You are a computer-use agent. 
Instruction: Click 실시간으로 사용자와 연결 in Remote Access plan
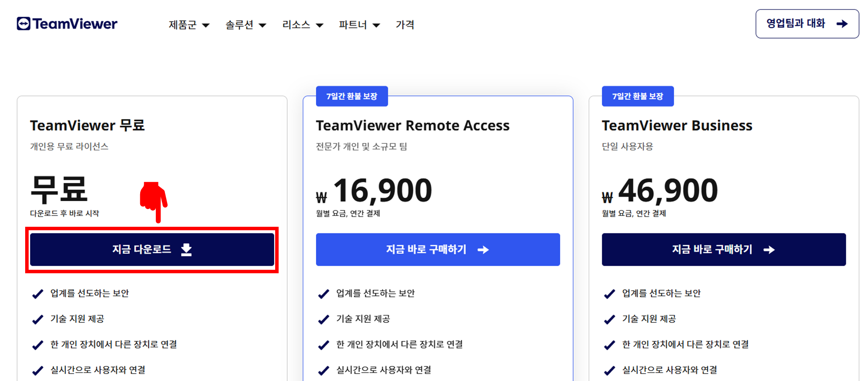click(x=384, y=370)
